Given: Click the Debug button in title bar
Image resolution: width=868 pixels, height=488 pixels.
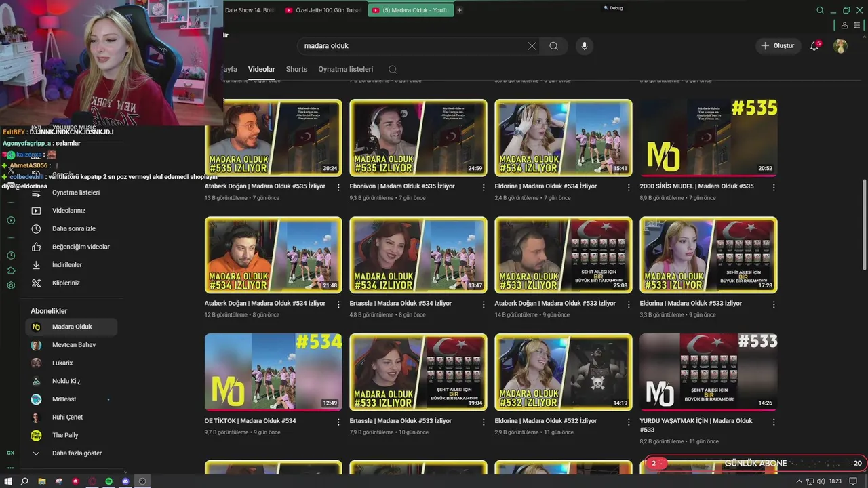Looking at the screenshot, I should [x=613, y=8].
